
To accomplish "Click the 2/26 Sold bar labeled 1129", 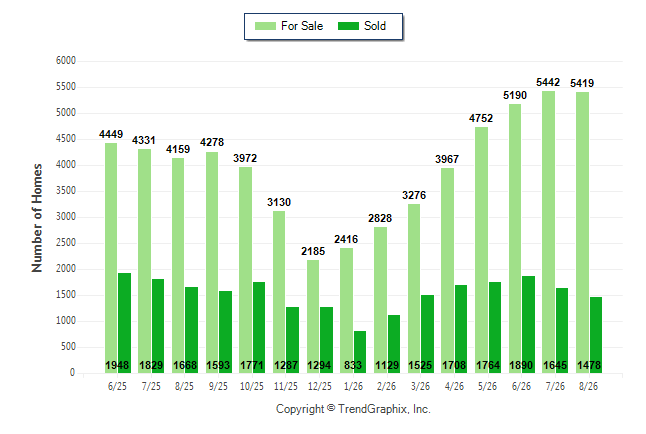I will [x=394, y=344].
